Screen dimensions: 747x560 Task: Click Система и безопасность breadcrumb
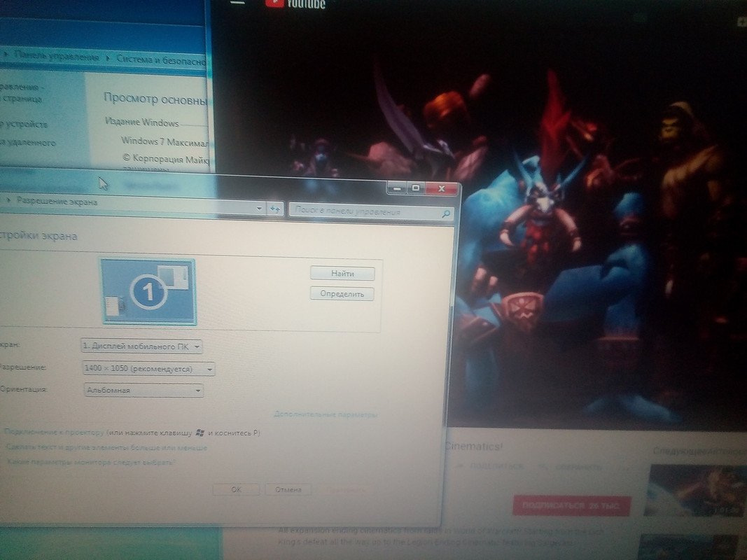161,60
